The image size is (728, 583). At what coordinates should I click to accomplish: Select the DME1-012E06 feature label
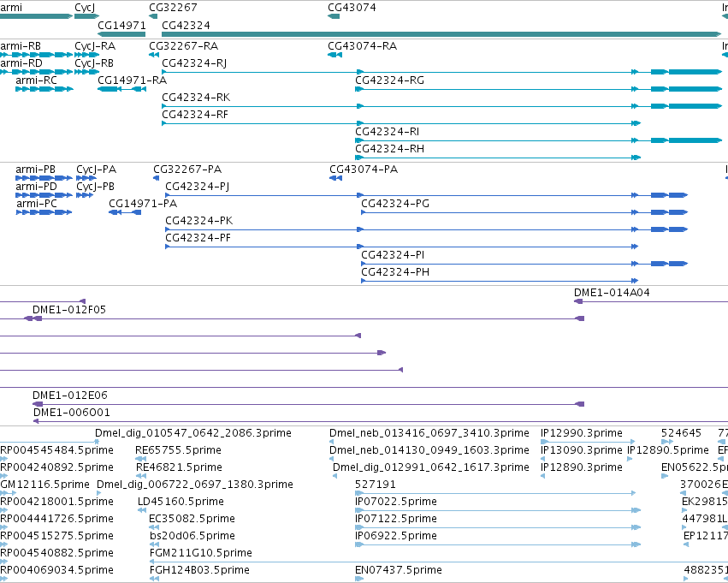pos(69,396)
